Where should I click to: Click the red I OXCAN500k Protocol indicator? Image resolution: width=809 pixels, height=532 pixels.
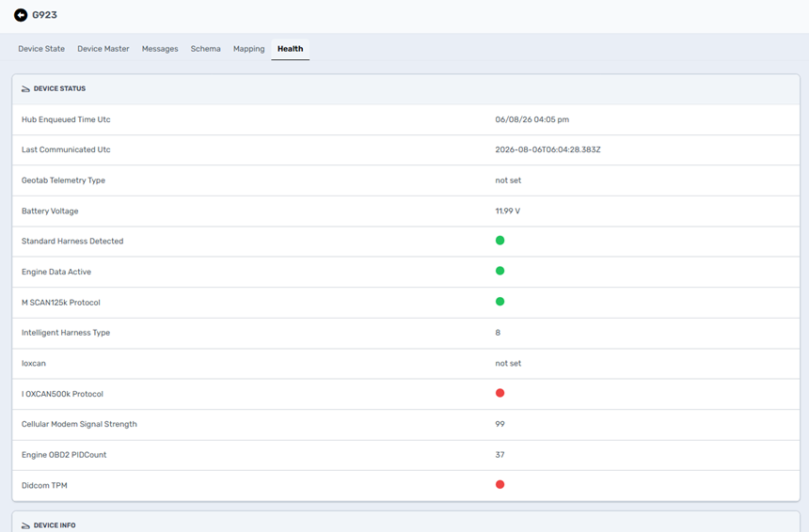pos(500,393)
